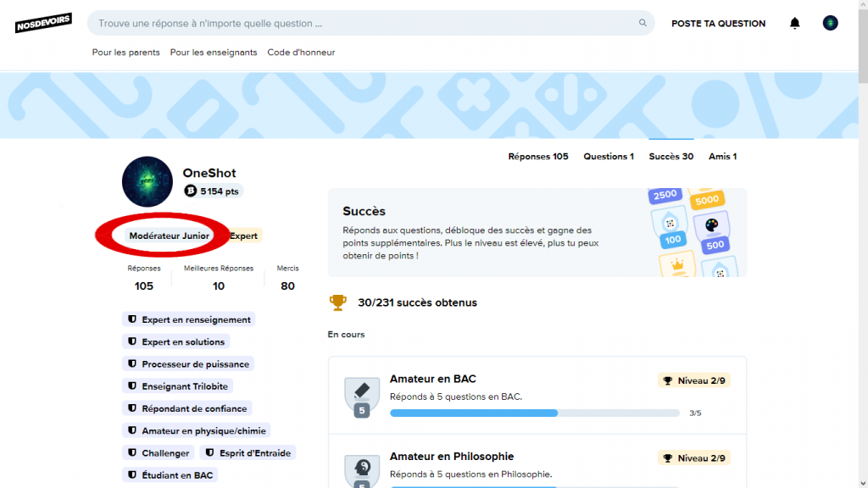
Task: Click the 500 points palette badge
Action: (x=712, y=234)
